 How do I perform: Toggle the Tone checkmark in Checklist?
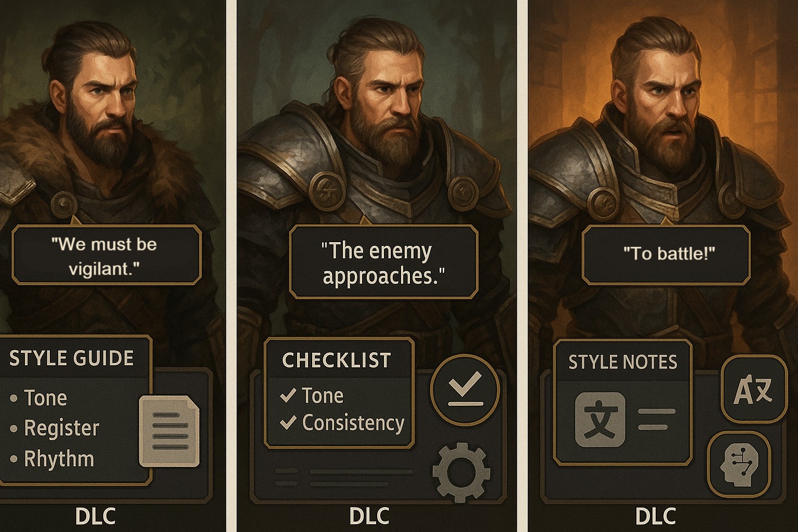tap(288, 396)
